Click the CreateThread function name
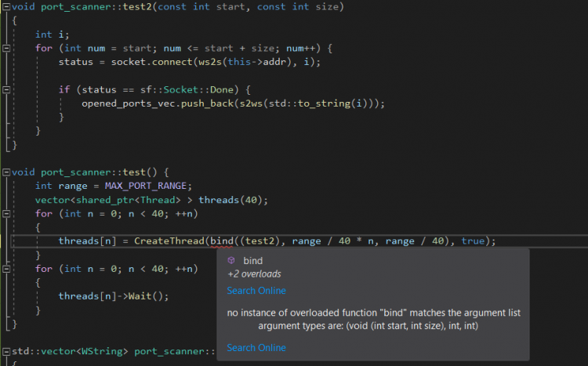This screenshot has width=588, height=366. coord(169,241)
